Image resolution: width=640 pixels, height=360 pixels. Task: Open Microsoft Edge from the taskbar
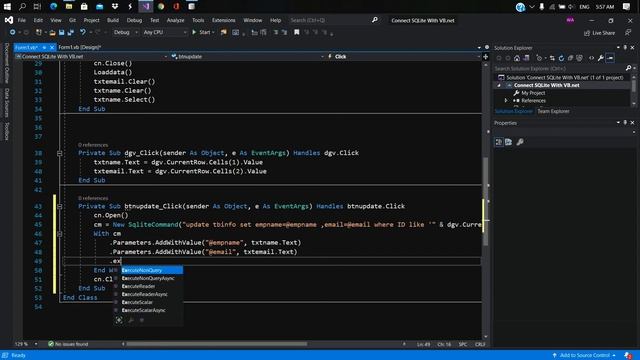[x=53, y=7]
